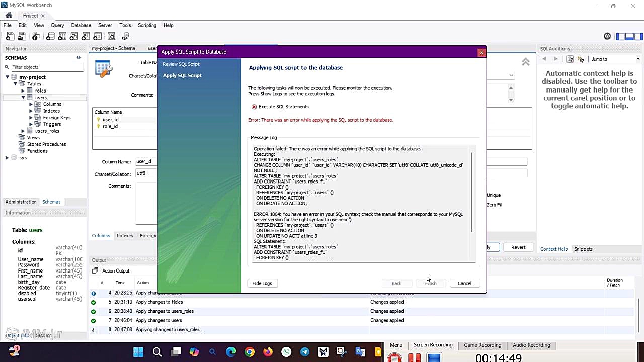Expand the roles table node
This screenshot has width=644, height=362.
(23, 90)
